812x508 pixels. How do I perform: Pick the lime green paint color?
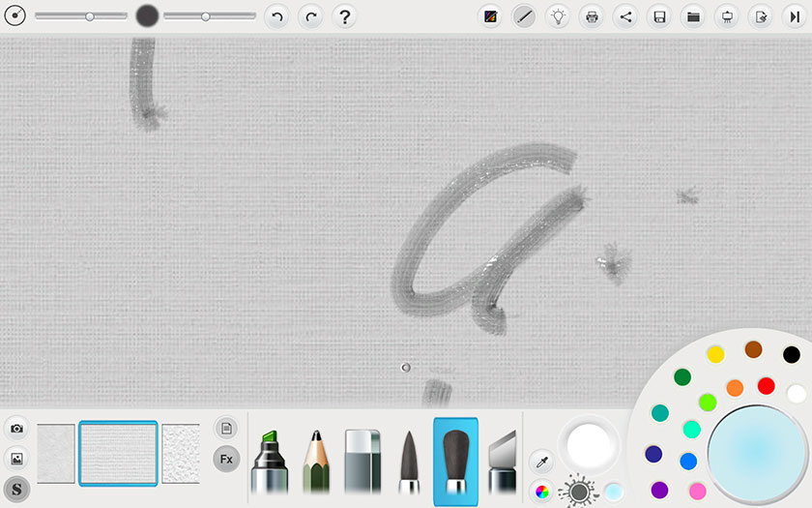pos(708,403)
